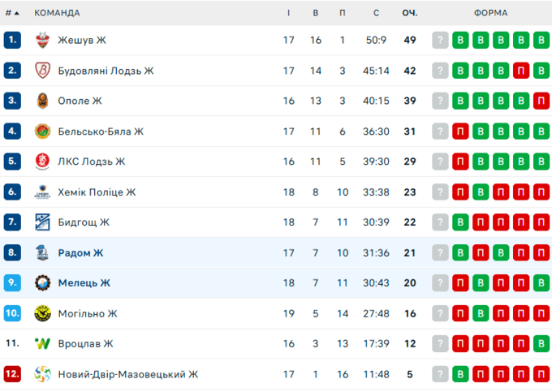Sort table by the # rank column
This screenshot has width=552, height=392.
tap(11, 13)
